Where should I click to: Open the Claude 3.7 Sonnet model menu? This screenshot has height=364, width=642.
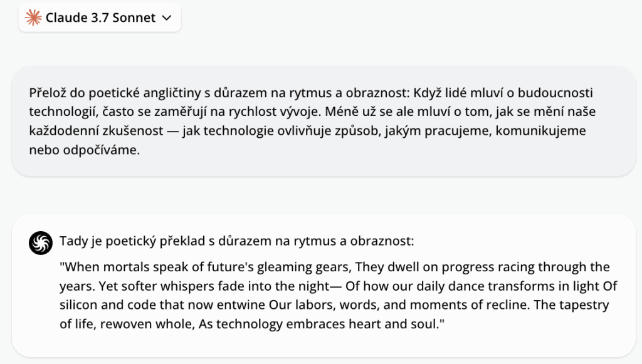[x=100, y=18]
